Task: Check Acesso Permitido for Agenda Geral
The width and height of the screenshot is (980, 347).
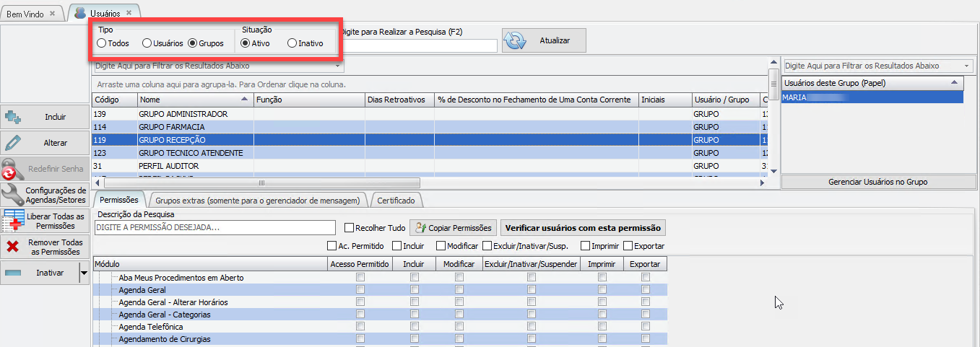Action: [x=360, y=290]
